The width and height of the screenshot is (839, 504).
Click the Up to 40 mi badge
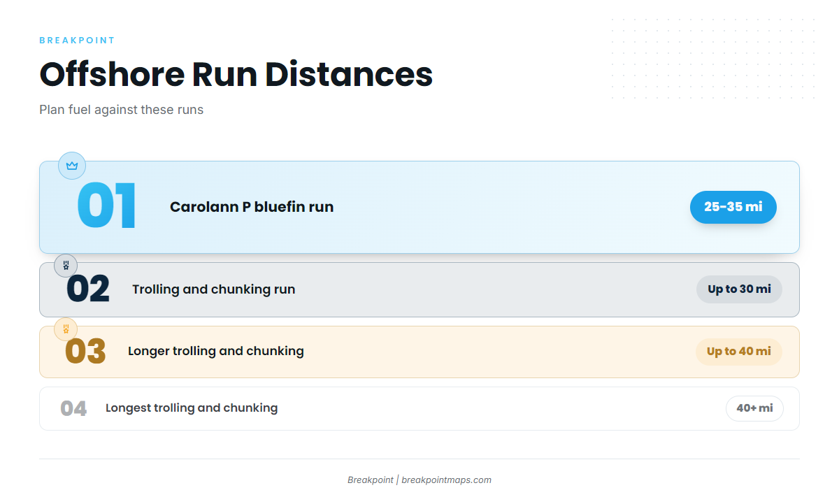click(739, 352)
